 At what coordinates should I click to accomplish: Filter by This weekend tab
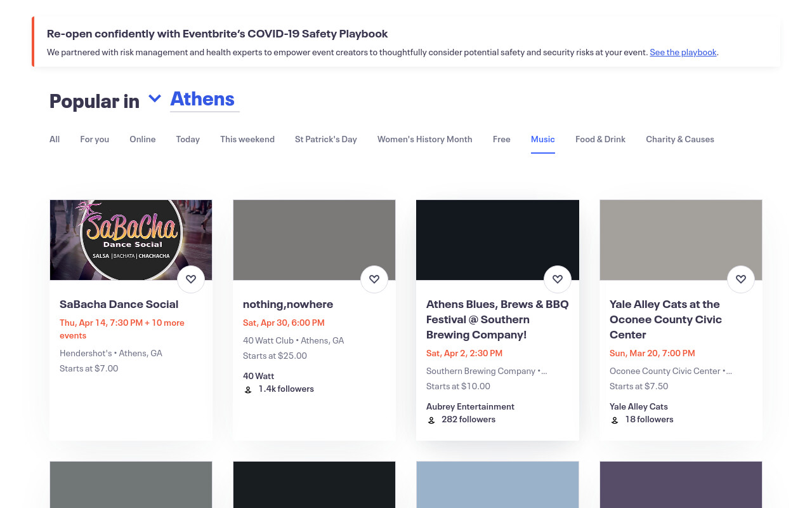[247, 139]
